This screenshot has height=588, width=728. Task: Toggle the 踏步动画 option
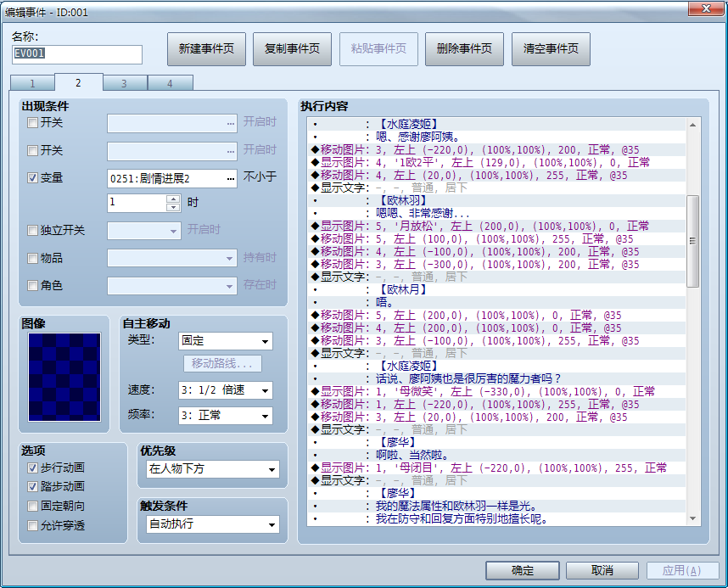tap(32, 486)
